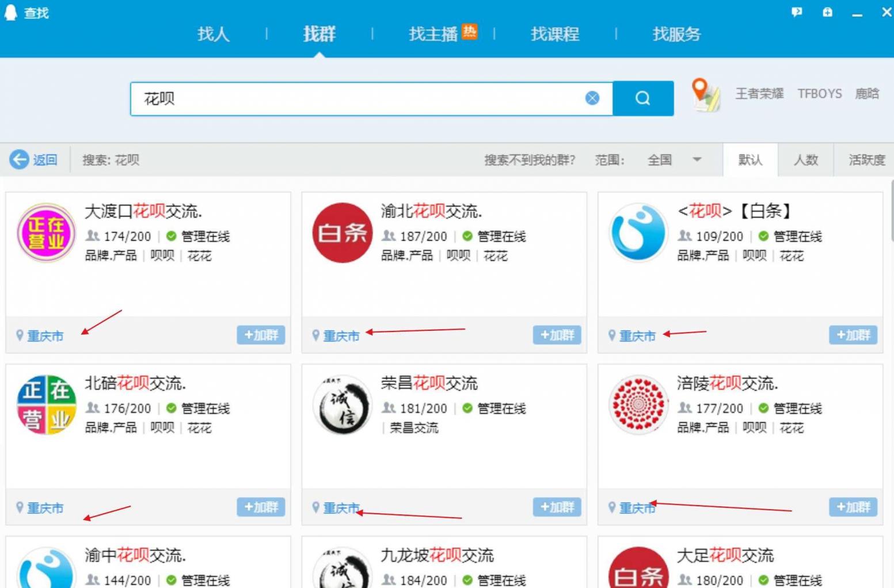Switch to the 找课程 tab
Viewport: 894px width, 588px height.
[554, 35]
